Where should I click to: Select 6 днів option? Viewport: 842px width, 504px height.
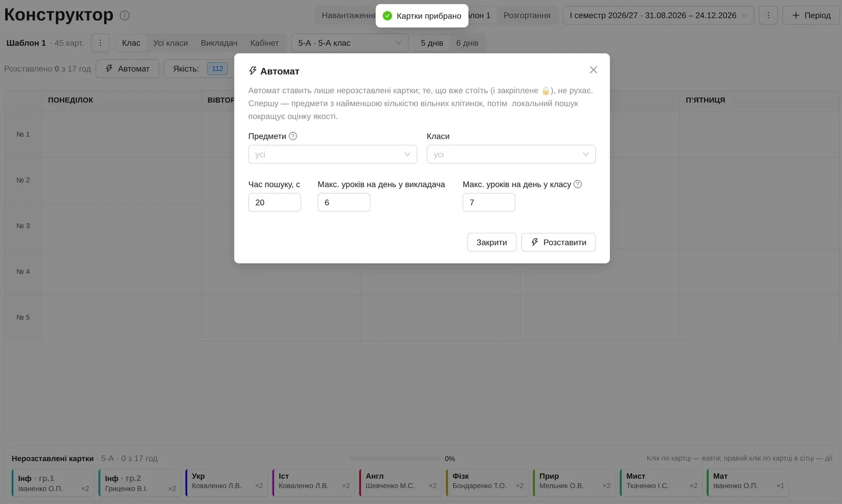click(x=467, y=43)
